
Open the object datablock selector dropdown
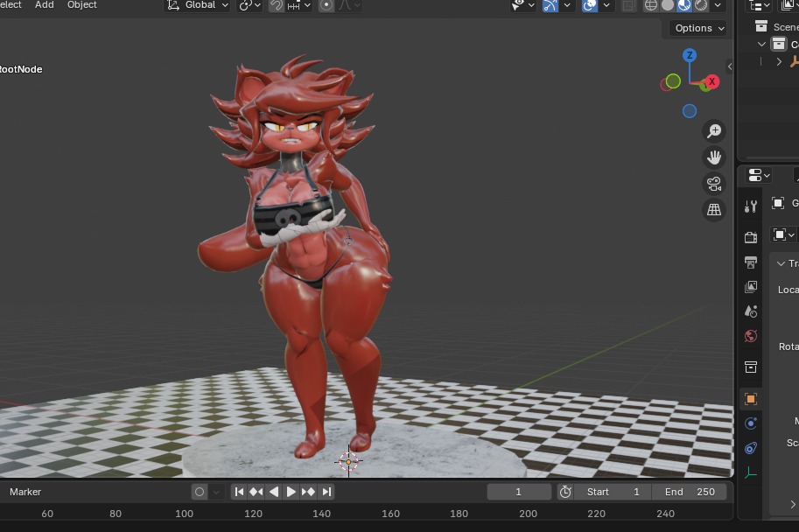pyautogui.click(x=784, y=234)
